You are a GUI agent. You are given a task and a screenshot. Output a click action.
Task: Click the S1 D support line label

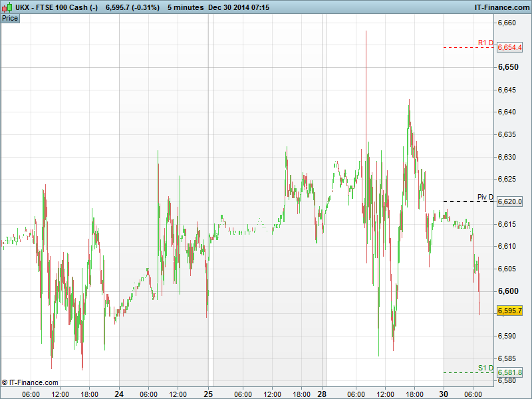[485, 368]
